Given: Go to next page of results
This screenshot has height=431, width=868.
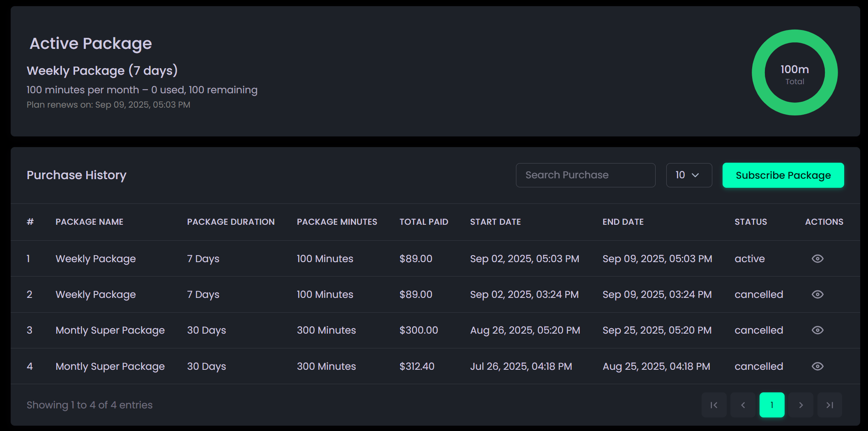Looking at the screenshot, I should pos(801,405).
